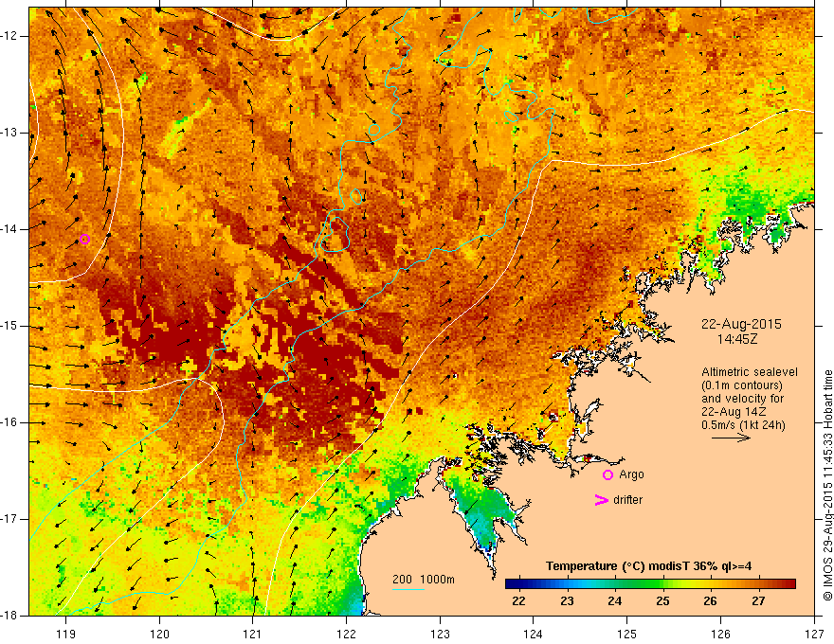This screenshot has width=834, height=644.
Task: Click the 'Altimetric sealevel' caption line
Action: coord(750,372)
